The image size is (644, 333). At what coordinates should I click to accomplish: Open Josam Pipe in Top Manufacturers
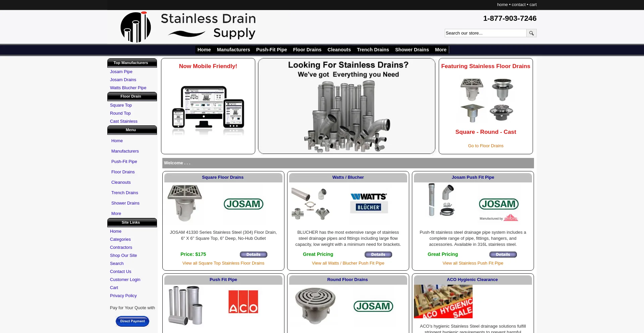(121, 72)
